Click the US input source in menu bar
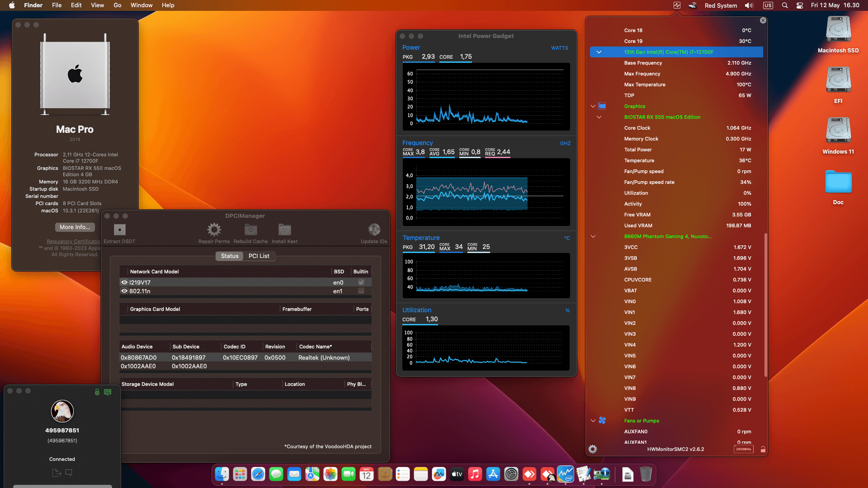Viewport: 868px width, 488px height. coord(768,5)
